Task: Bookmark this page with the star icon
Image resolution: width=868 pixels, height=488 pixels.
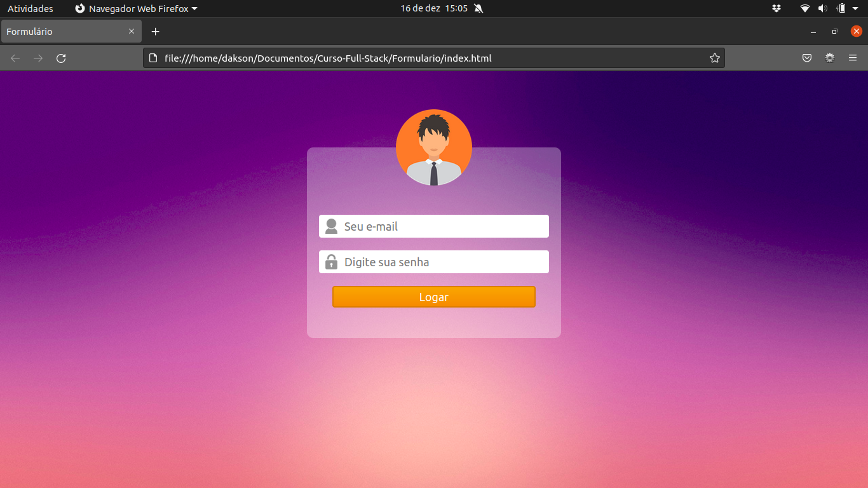Action: [x=714, y=57]
